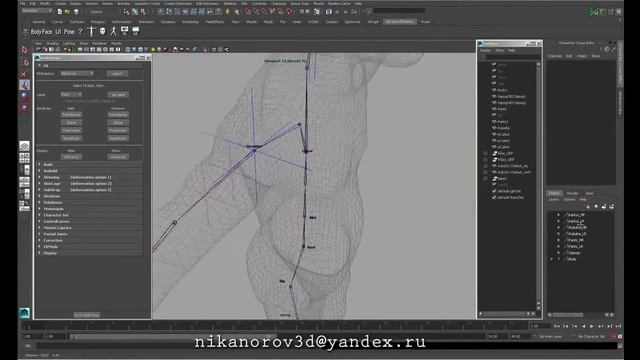Expand the Skinning deformation option 1 section
This screenshot has height=360, width=640.
coord(89,177)
